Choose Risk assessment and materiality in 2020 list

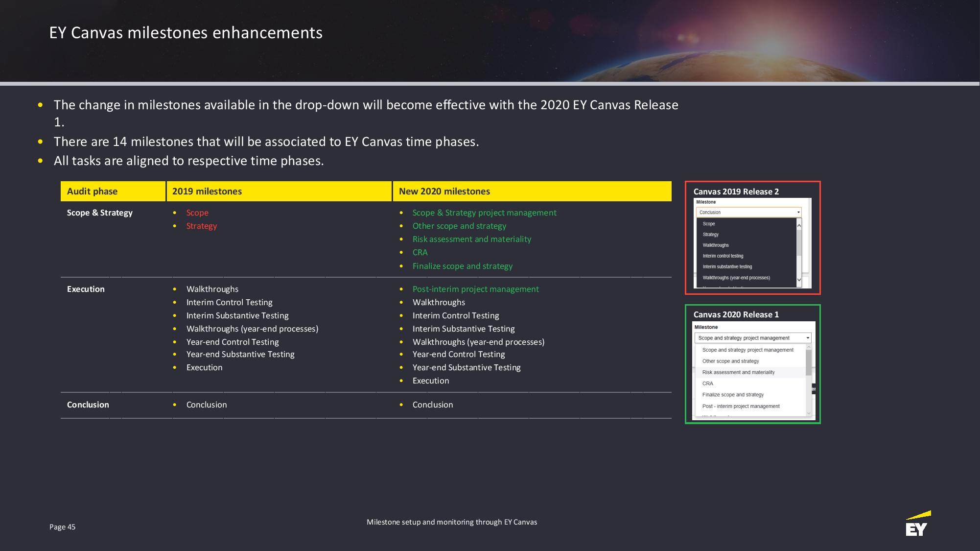point(738,372)
